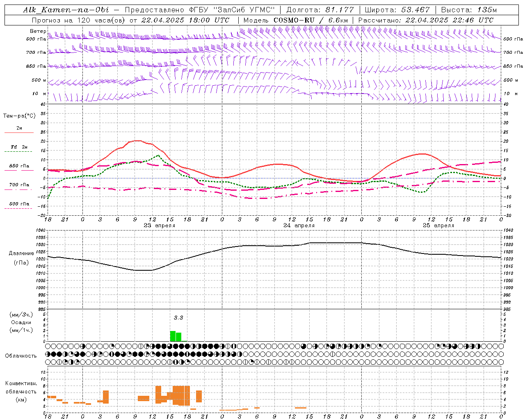The width and height of the screenshot is (525, 420).
Task: Select the 10 м wind level label on left
Action: pos(39,94)
